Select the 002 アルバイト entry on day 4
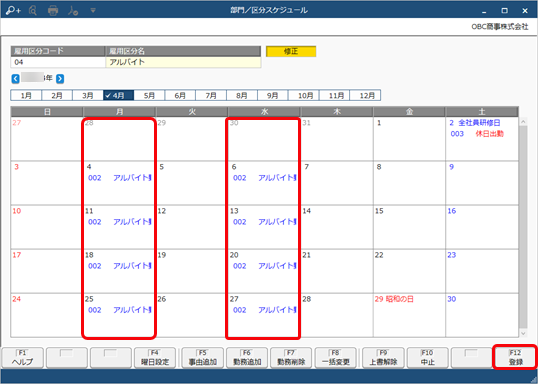Screen dimensions: 538x384 click(119, 178)
